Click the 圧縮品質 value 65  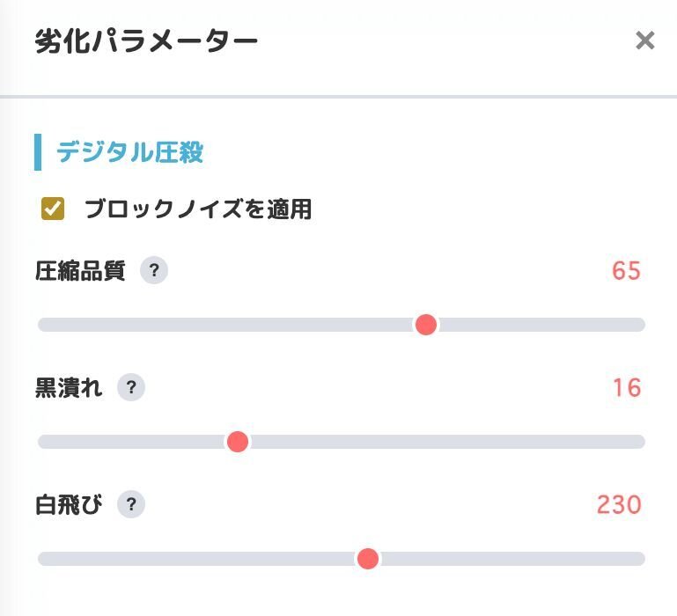coord(626,270)
